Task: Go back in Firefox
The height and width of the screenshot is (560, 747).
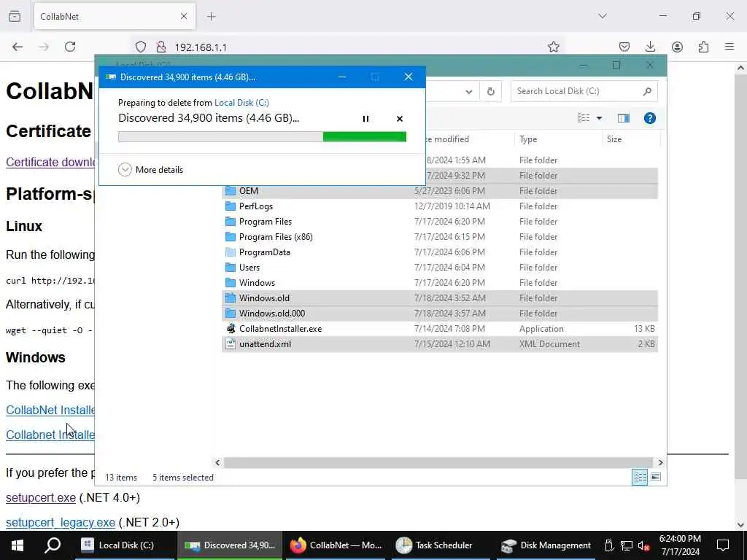Action: tap(18, 47)
